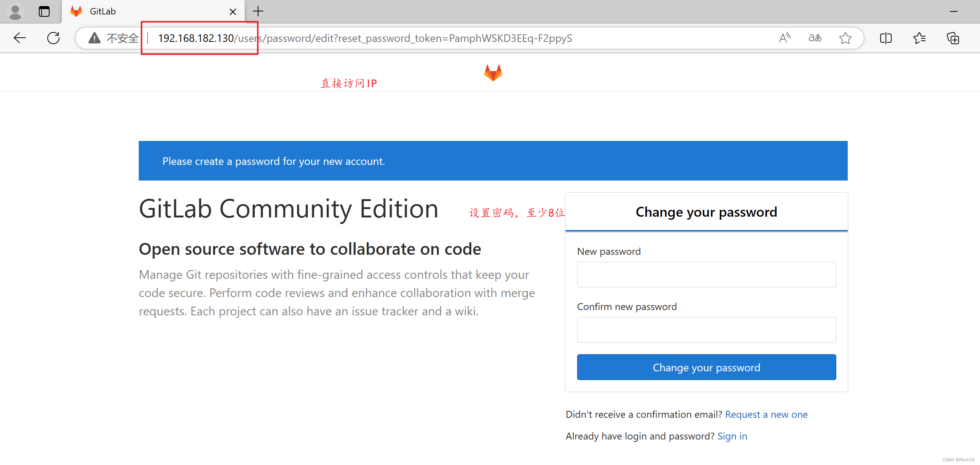Click the browser refresh/reload icon
Viewport: 980px width, 465px height.
[54, 38]
